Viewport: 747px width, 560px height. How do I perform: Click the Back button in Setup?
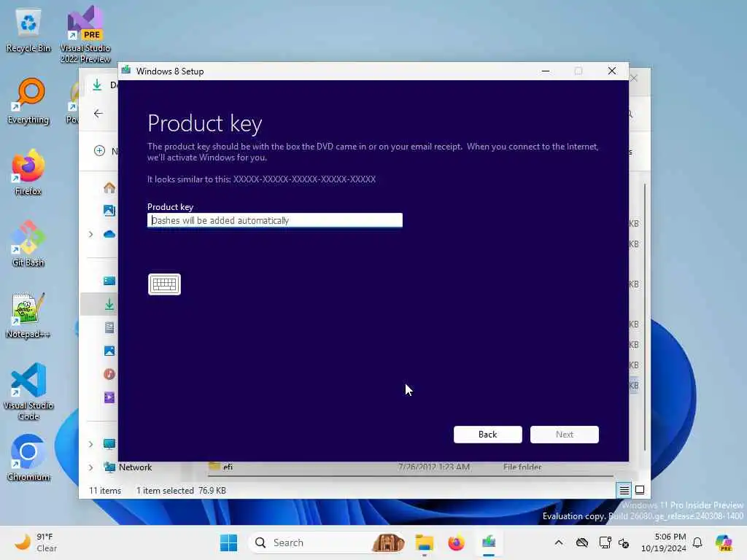click(x=487, y=435)
